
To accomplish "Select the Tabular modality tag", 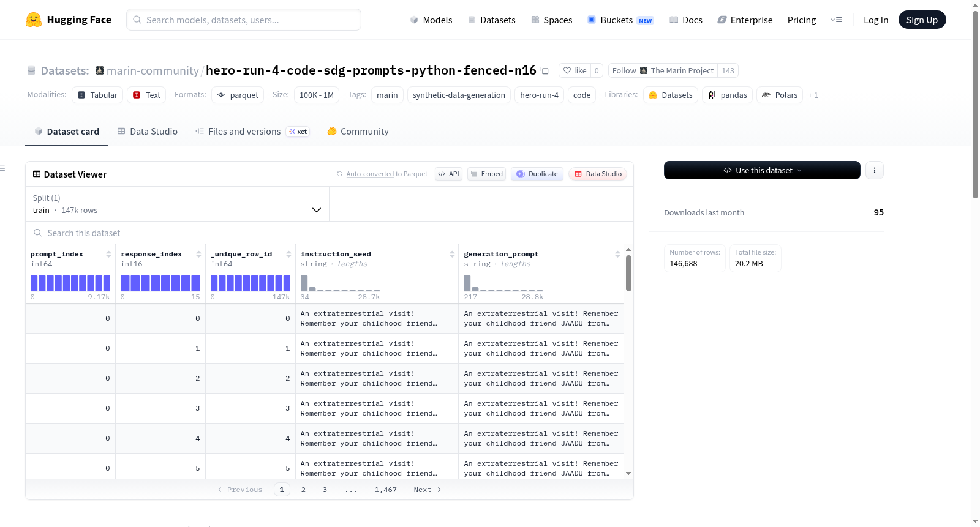I will click(x=97, y=95).
